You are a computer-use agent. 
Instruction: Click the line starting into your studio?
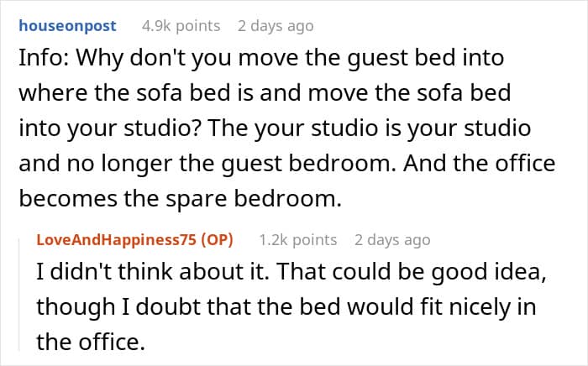[x=275, y=128]
